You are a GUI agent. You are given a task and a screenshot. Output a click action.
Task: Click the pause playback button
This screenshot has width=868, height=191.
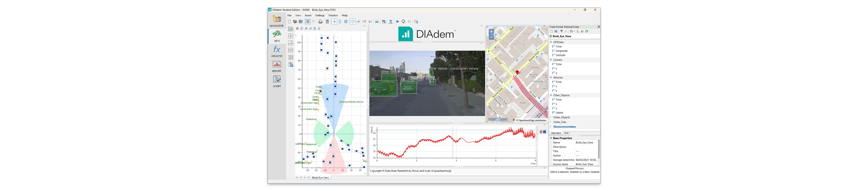coord(409,21)
